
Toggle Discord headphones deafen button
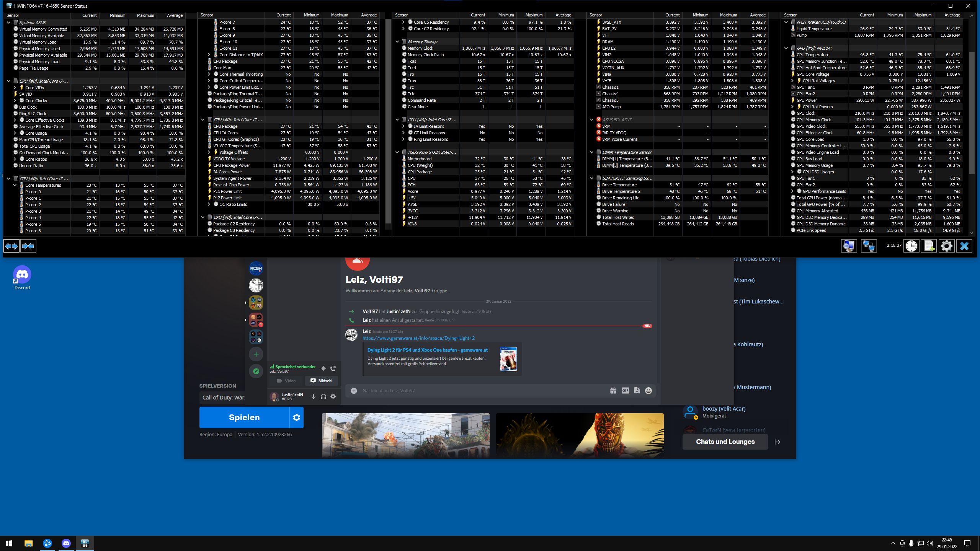click(323, 397)
